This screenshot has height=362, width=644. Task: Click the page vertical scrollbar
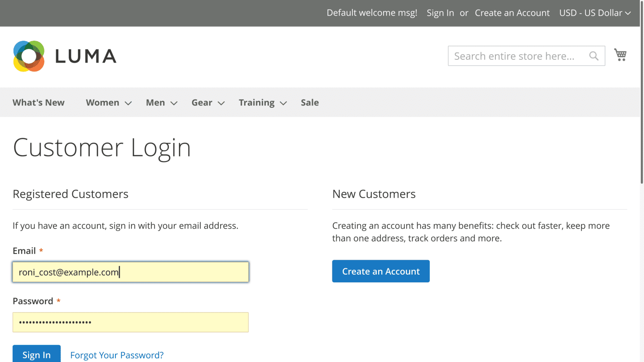pyautogui.click(x=642, y=92)
